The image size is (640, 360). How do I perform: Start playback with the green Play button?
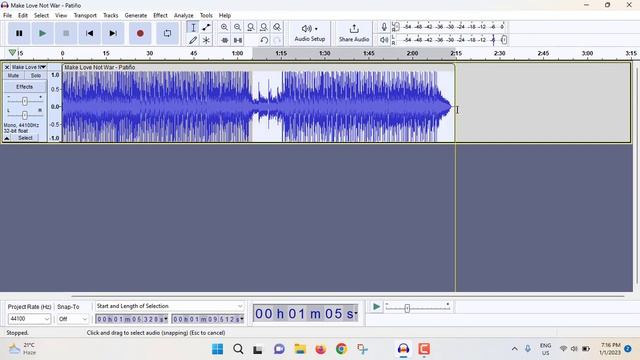coord(42,33)
